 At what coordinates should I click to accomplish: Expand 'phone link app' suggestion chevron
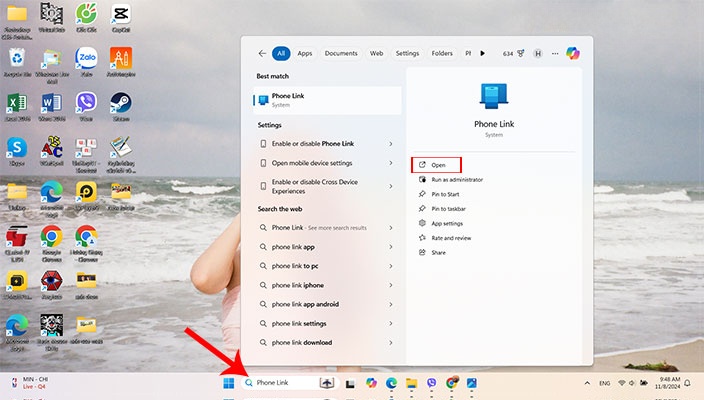pos(391,247)
